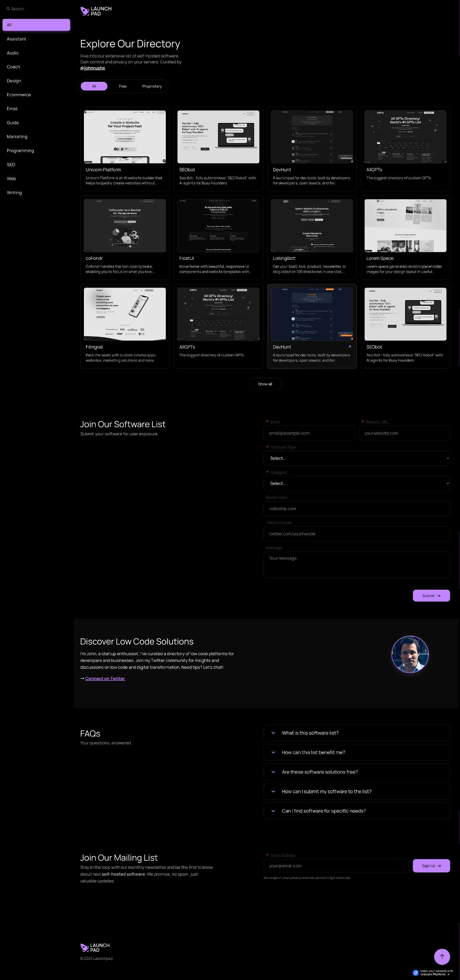Image resolution: width=460 pixels, height=980 pixels.
Task: Focus the Demo Video input field
Action: 357,509
